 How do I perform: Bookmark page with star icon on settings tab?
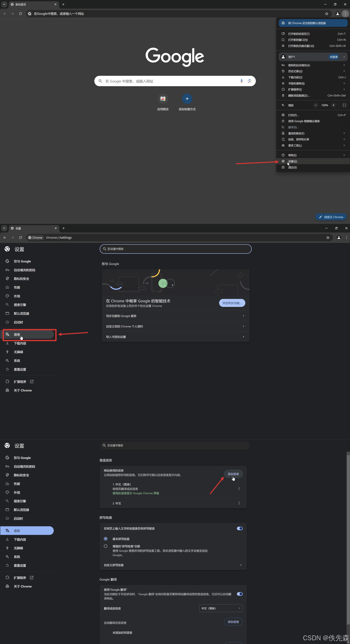tap(328, 237)
